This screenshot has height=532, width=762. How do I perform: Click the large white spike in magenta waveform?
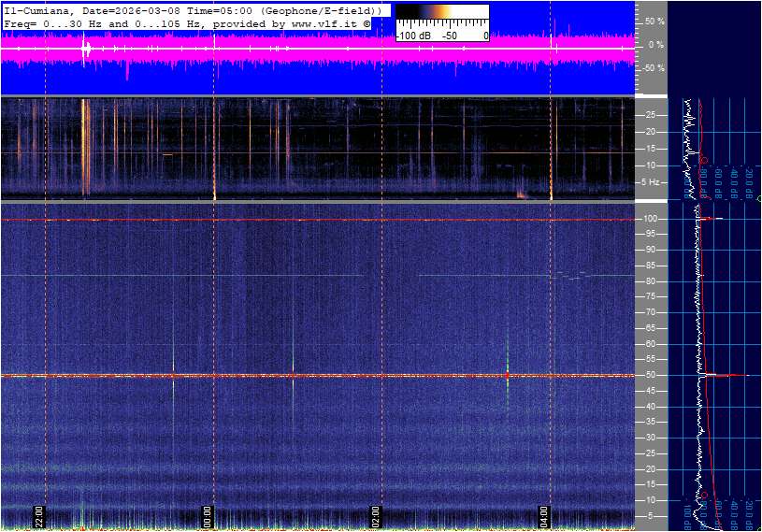[86, 48]
